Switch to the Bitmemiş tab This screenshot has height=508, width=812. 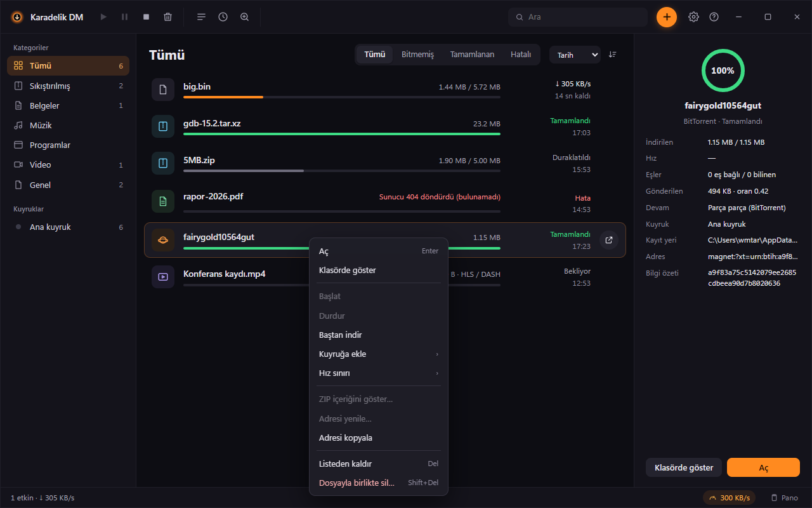coord(417,55)
